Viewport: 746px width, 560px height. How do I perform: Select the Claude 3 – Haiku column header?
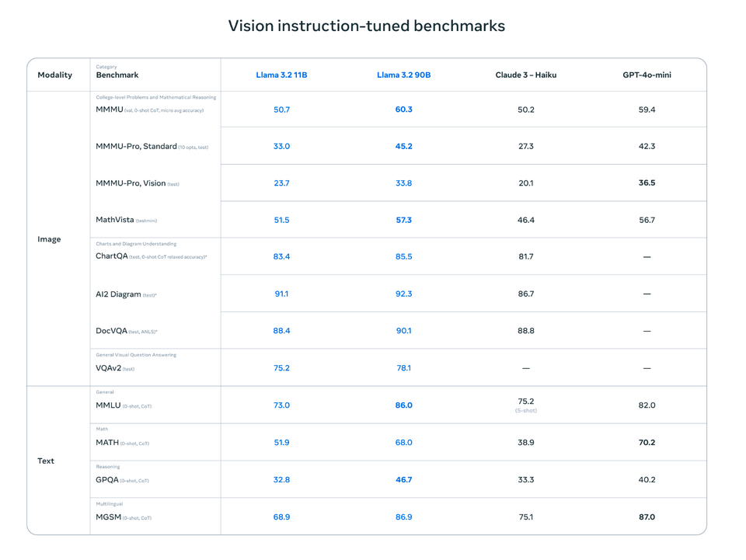coord(526,75)
